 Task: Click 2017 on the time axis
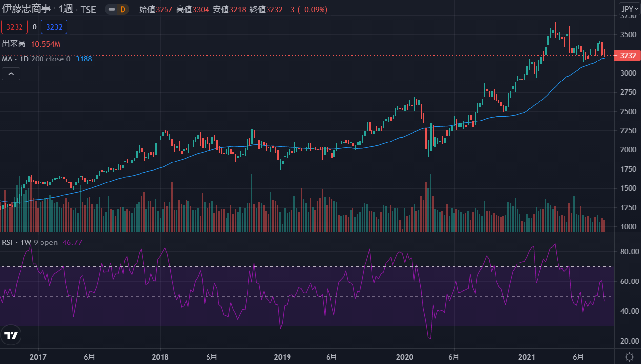[x=38, y=357]
